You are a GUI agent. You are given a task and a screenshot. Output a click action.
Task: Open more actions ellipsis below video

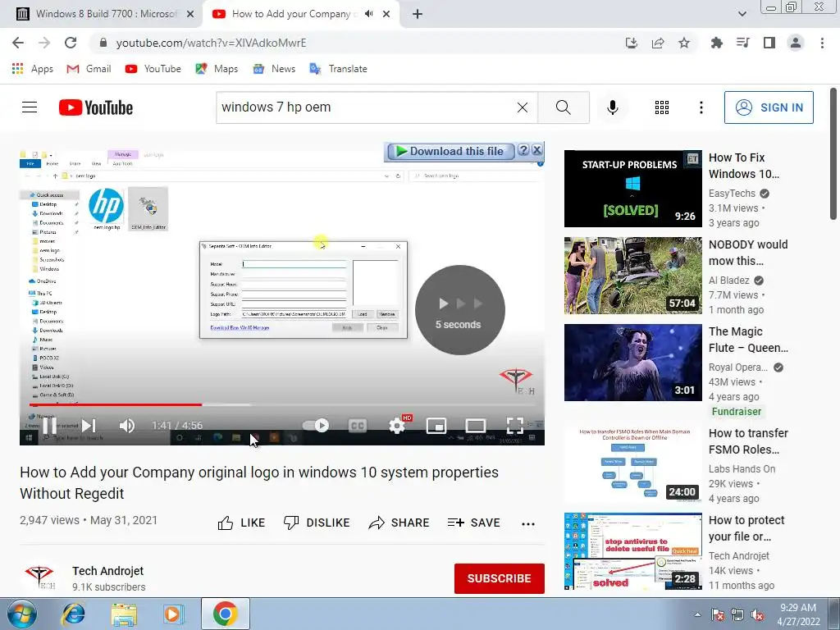[528, 524]
